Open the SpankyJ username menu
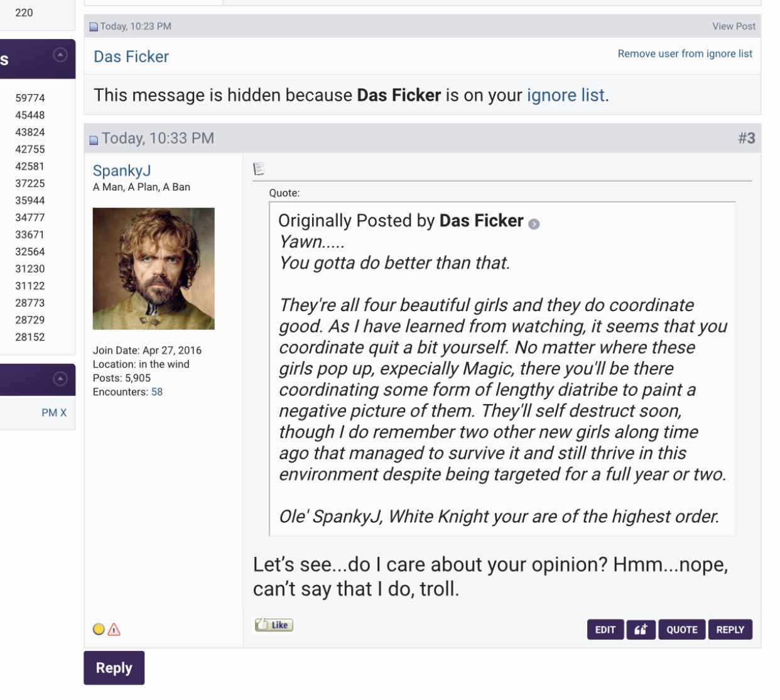780x700 pixels. pyautogui.click(x=122, y=170)
